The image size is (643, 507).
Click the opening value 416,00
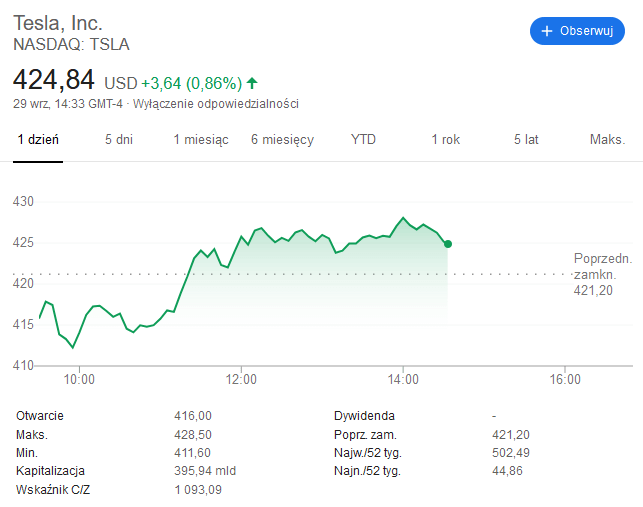(x=193, y=416)
